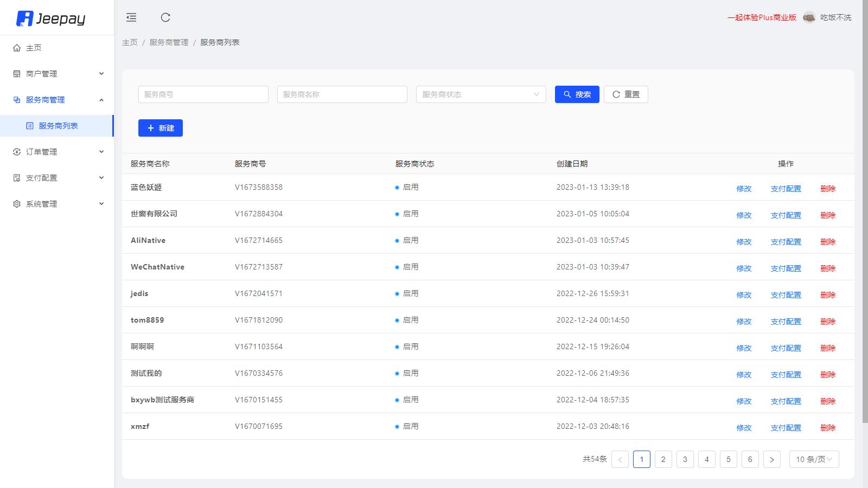Open the 10 条/页 page size dropdown
The height and width of the screenshot is (488, 868).
point(814,459)
